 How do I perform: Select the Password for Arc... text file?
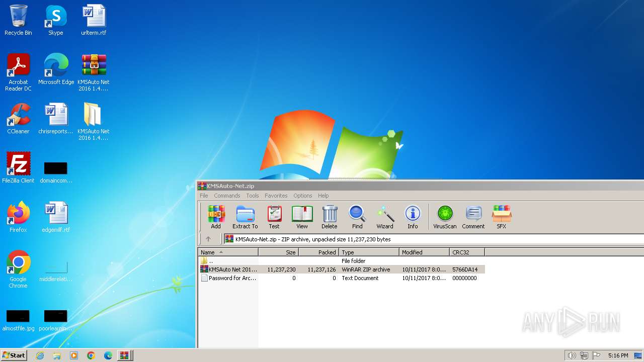coord(342,278)
